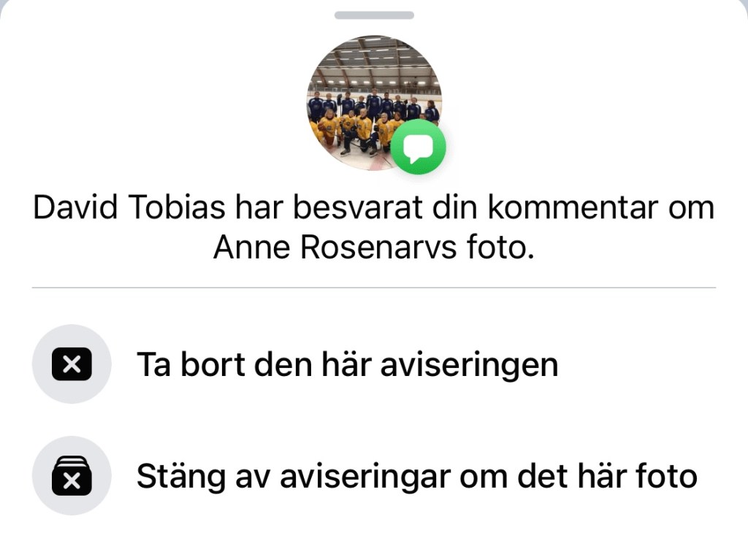Click the thin divider line under notification

pyautogui.click(x=374, y=288)
